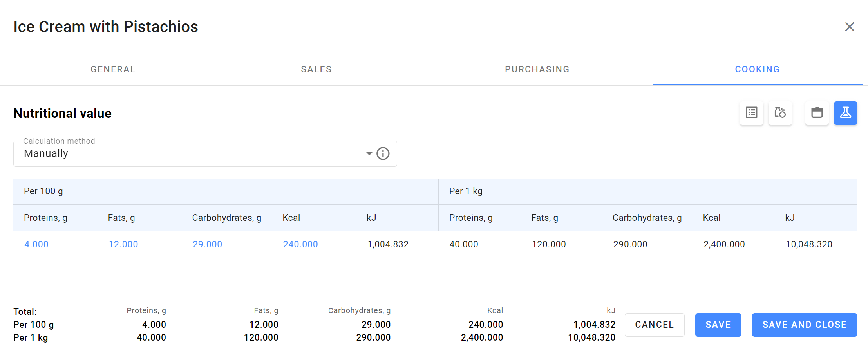Screen dimensions: 868x350
Task: Show calculation method info tooltip icon
Action: pos(383,153)
